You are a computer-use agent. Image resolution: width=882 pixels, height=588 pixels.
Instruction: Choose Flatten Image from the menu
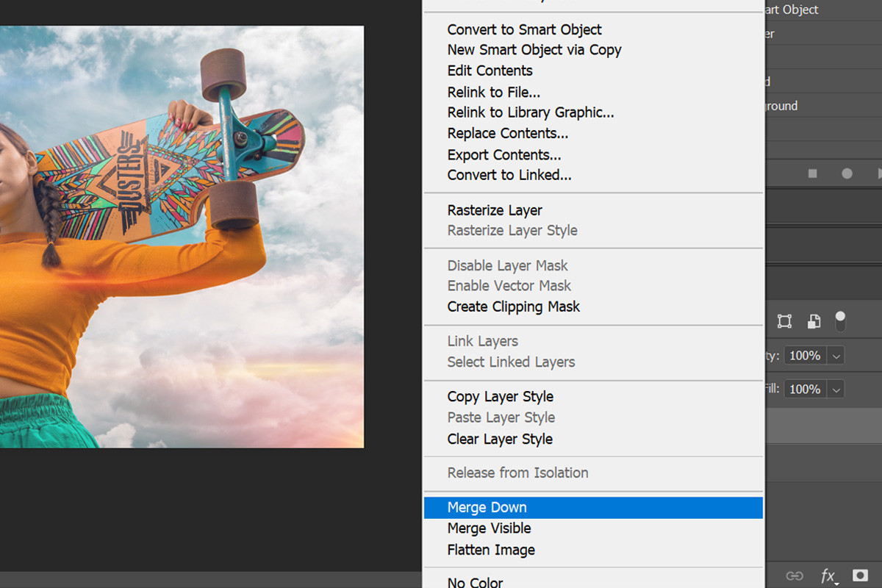point(491,550)
